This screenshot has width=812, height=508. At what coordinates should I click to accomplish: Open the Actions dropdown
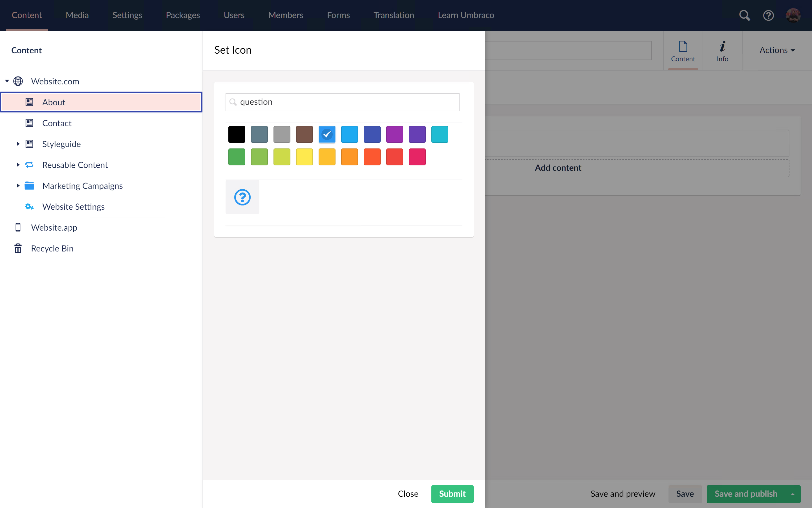(777, 51)
